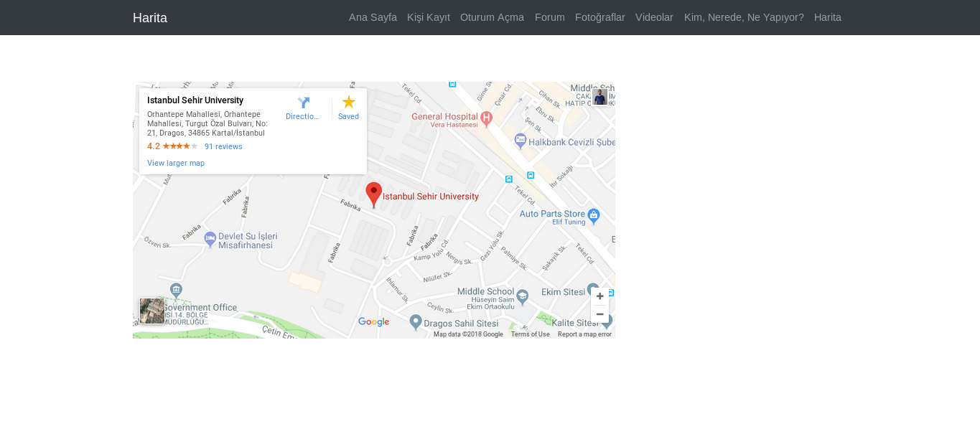Open Fotoğraflar in navbar
Image resolution: width=980 pixels, height=434 pixels.
(x=600, y=17)
